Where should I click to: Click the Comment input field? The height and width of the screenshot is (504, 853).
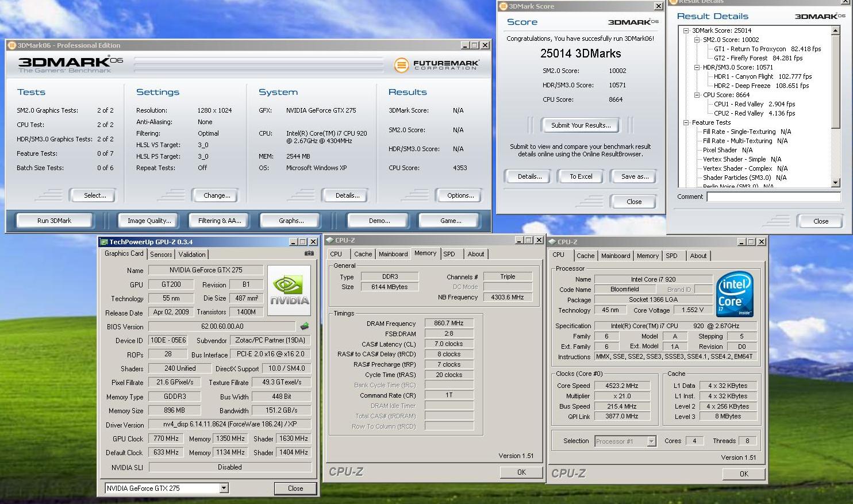coord(774,197)
